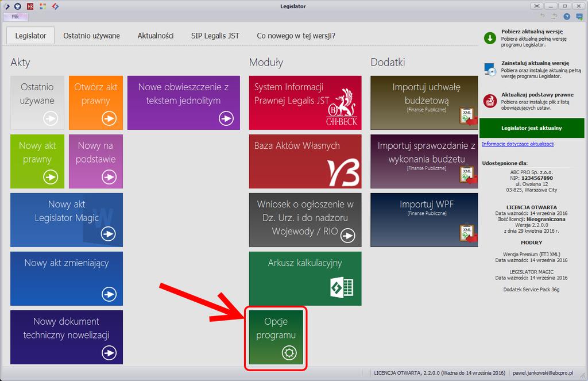The width and height of the screenshot is (588, 381).
Task: Open Nowe obwieszczenie z tekstem jednolitym tile
Action: [184, 103]
